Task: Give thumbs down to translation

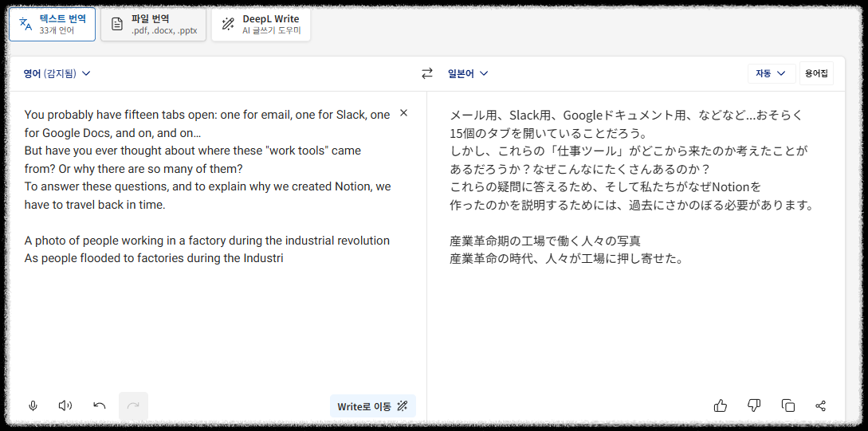Action: (x=754, y=406)
